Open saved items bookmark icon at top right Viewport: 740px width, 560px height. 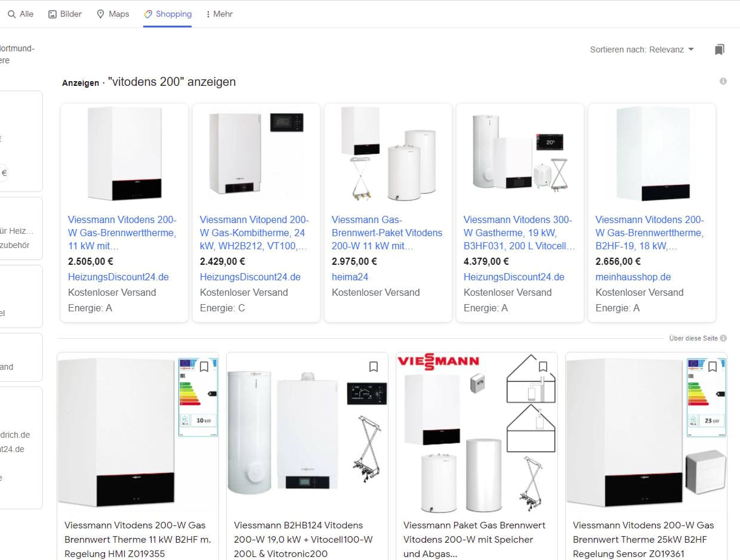pos(719,49)
